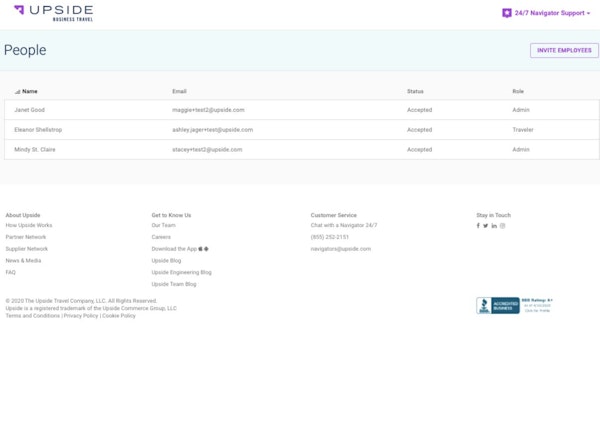Open the How Upside Works link
This screenshot has width=600, height=429.
[x=29, y=226]
